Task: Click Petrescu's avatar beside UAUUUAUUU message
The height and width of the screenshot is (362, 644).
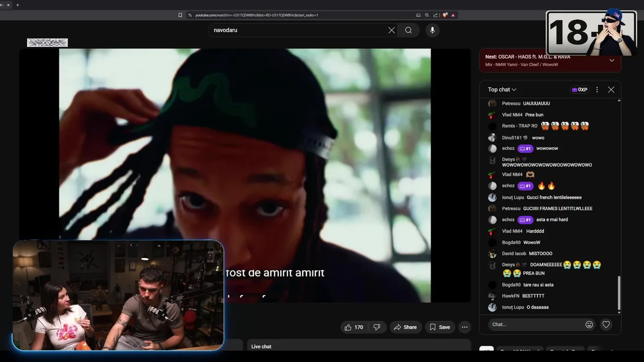Action: click(492, 104)
